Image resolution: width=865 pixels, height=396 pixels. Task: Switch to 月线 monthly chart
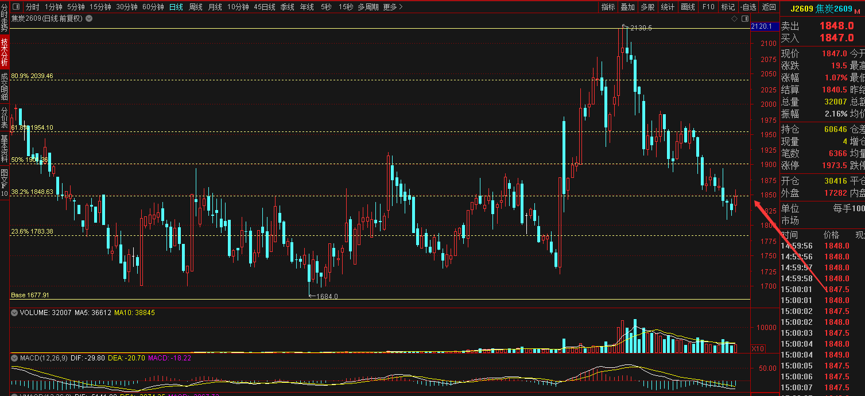(215, 7)
